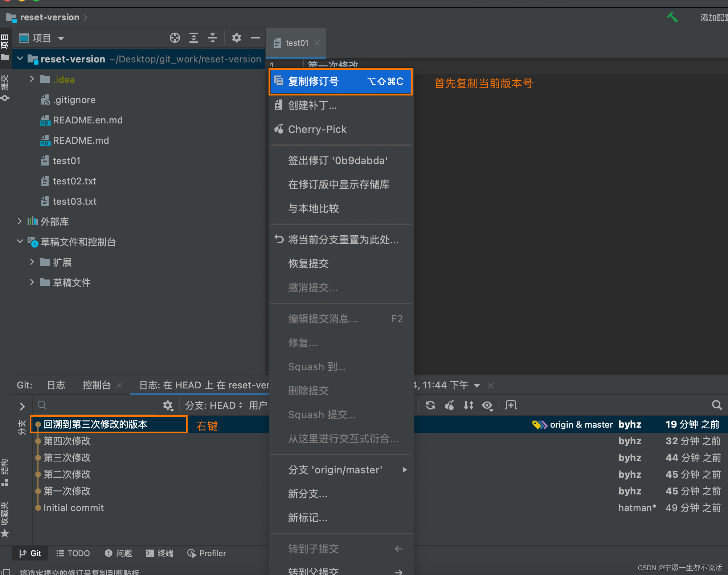Select Copy Revision Number menu item
This screenshot has height=575, width=728.
click(x=341, y=81)
